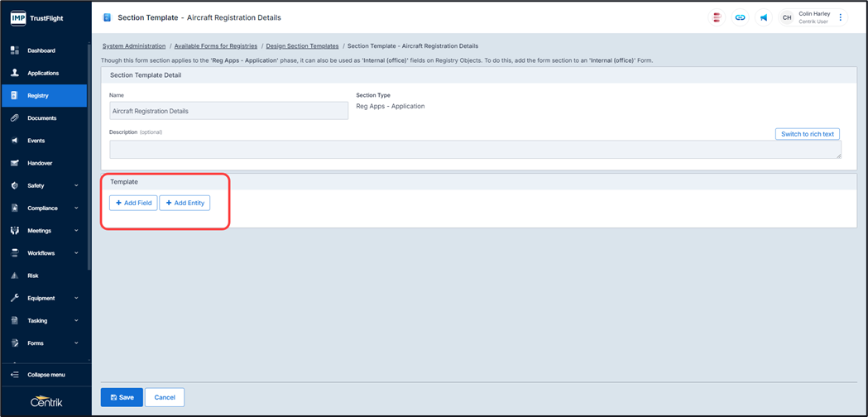This screenshot has width=868, height=417.
Task: Click the Add Field button
Action: pyautogui.click(x=133, y=204)
